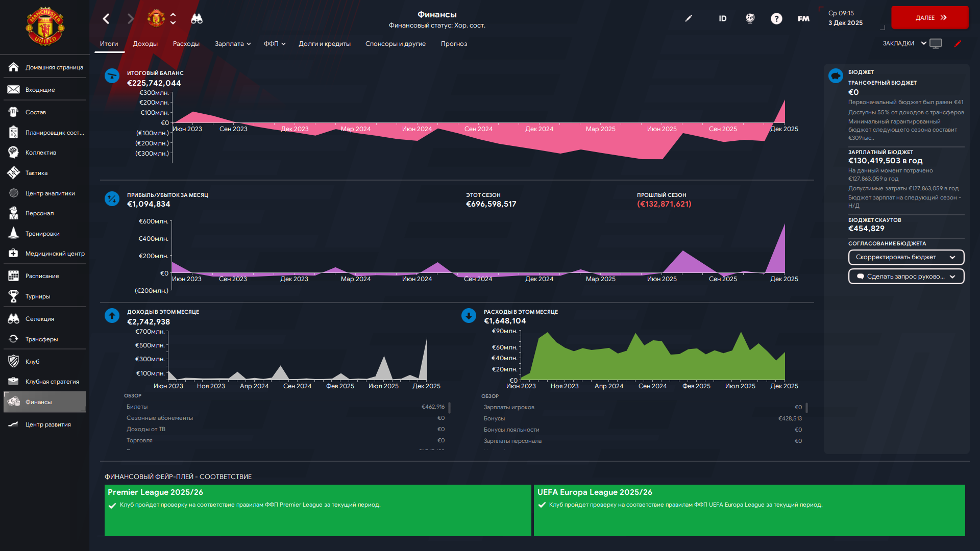Click the pencil edit icon in top bar

tap(689, 18)
